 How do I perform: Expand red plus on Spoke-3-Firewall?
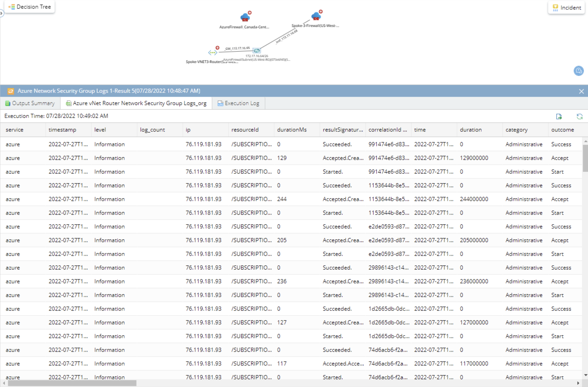click(x=321, y=11)
